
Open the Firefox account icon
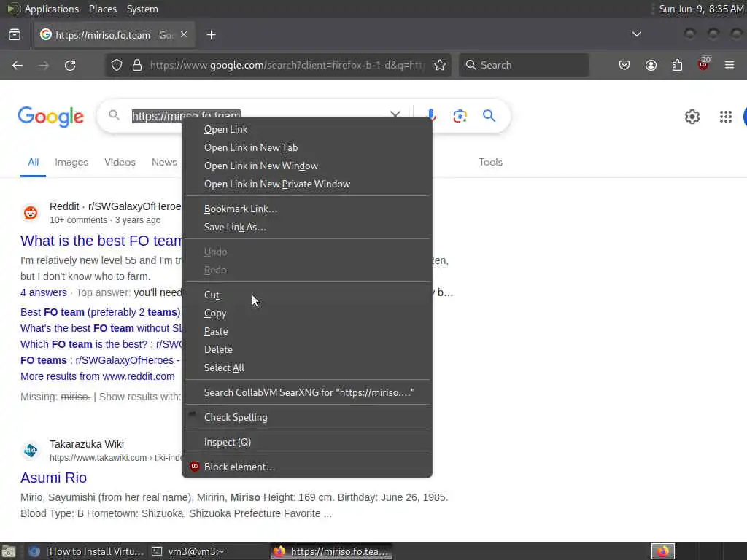click(651, 65)
